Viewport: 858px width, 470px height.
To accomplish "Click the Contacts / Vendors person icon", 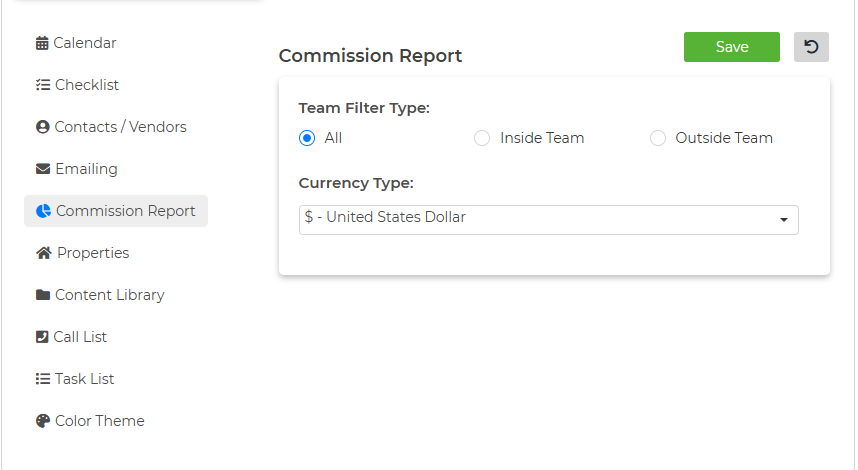I will (43, 127).
